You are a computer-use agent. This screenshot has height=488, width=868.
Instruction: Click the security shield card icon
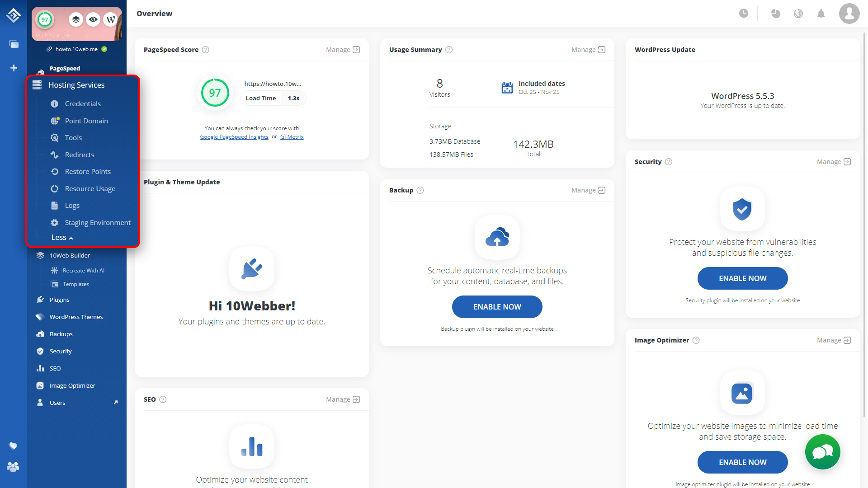coord(742,209)
